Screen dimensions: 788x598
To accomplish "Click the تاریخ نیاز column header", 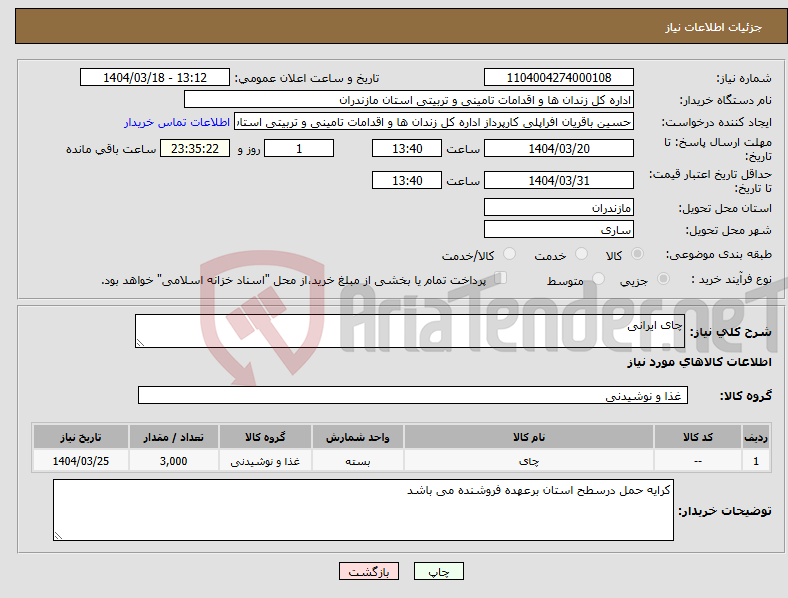I will (x=81, y=437).
